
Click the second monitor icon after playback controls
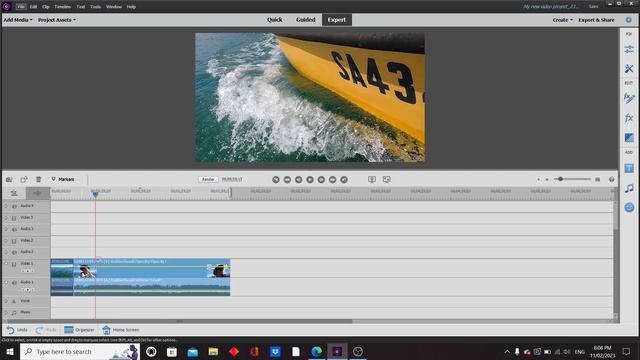[x=387, y=179]
